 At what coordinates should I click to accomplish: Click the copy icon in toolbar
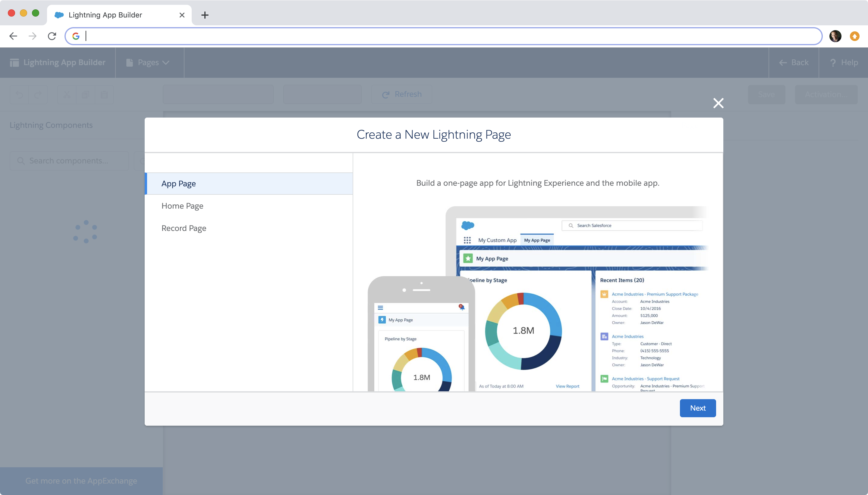point(85,95)
